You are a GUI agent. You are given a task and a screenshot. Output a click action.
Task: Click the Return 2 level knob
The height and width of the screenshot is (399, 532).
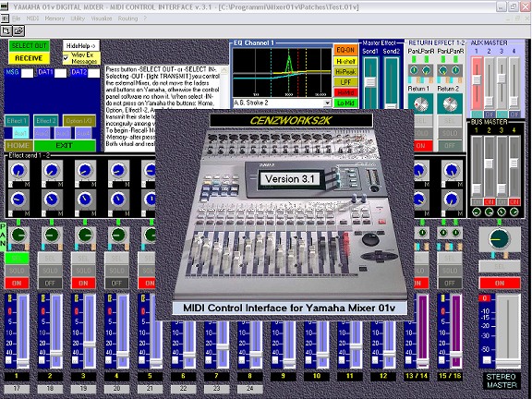tap(450, 104)
